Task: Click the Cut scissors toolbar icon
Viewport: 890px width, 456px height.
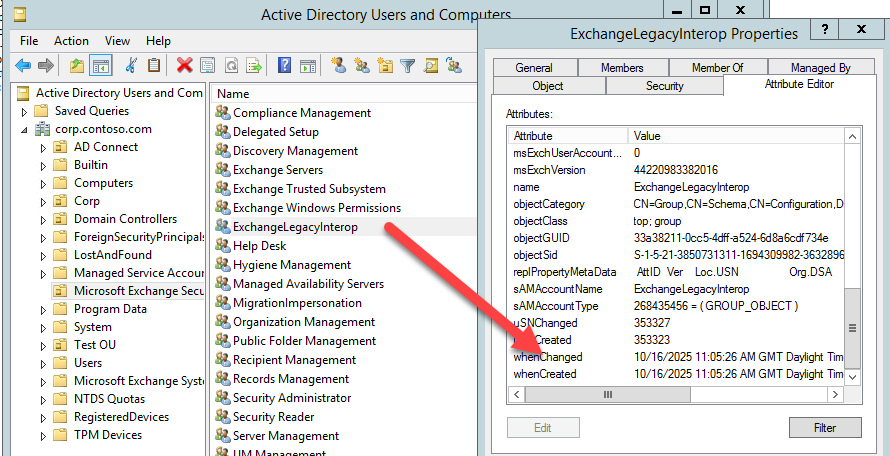Action: pos(130,66)
